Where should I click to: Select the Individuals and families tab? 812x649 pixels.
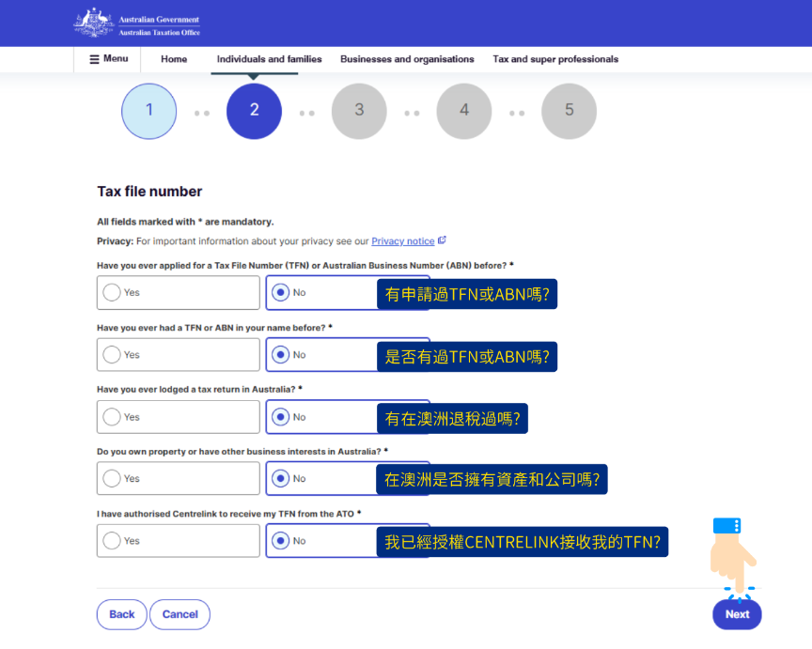coord(269,58)
